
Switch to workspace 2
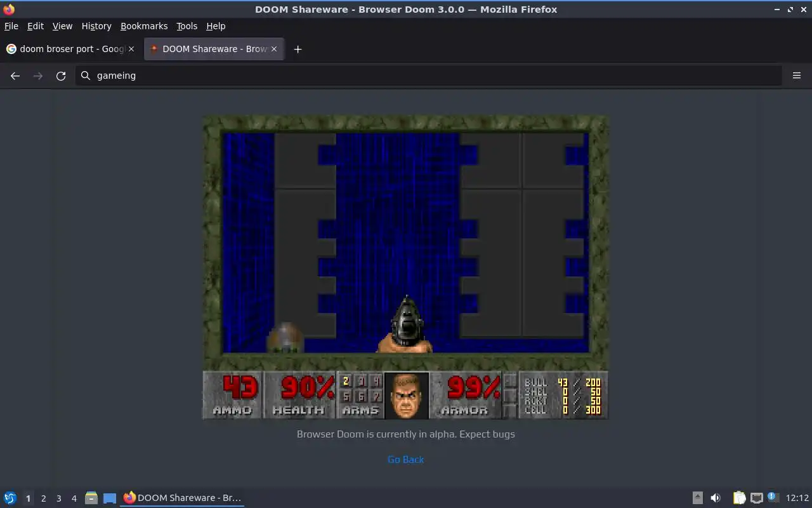coord(43,498)
